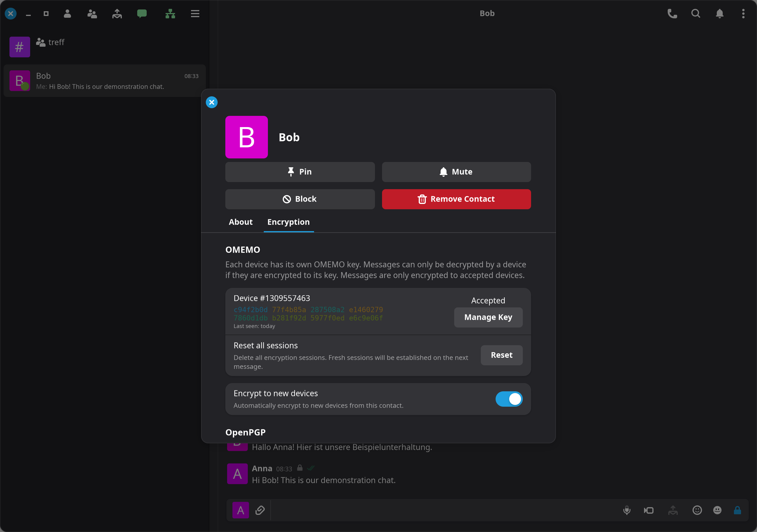
Task: Open the group contacts icon in top toolbar
Action: 92,14
